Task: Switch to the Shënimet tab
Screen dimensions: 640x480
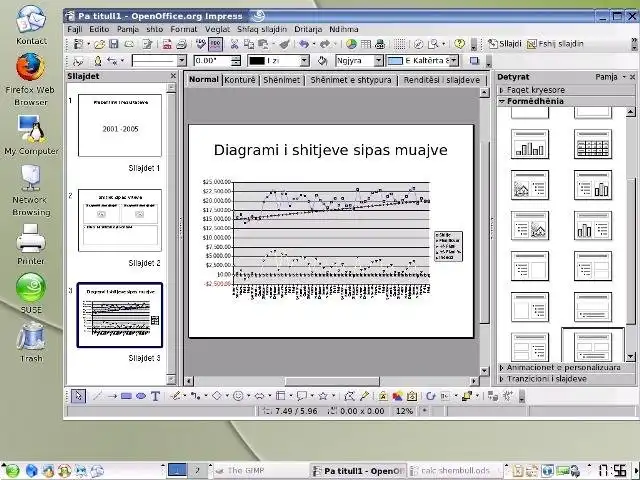Action: 281,80
